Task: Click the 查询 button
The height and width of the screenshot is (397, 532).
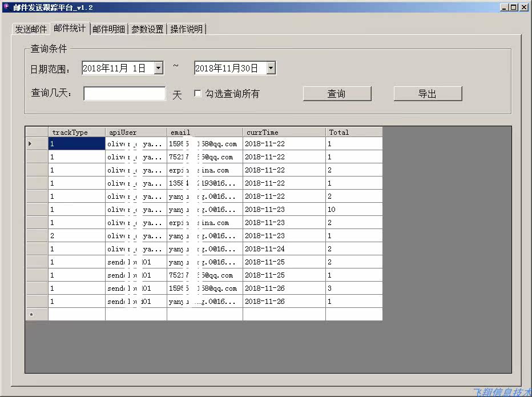Action: click(337, 94)
